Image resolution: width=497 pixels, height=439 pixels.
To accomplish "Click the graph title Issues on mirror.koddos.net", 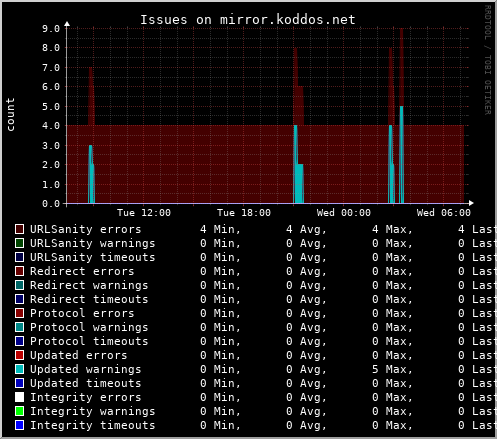I will tap(248, 20).
